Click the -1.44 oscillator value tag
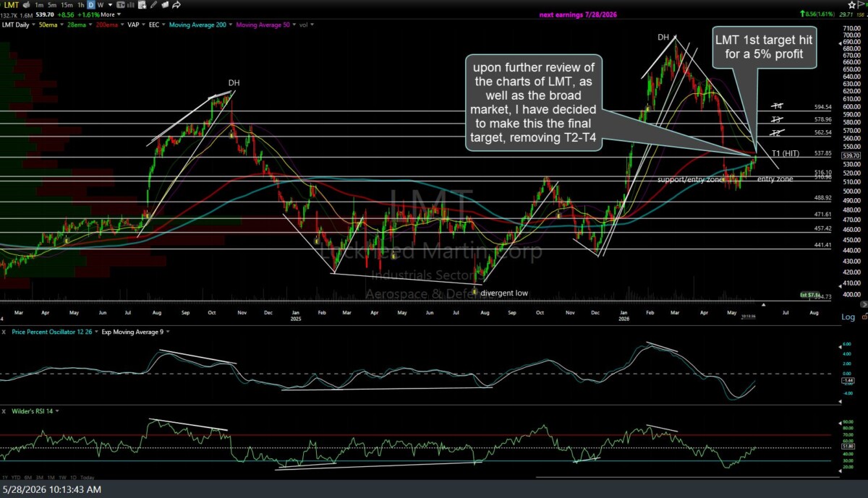Viewport: 868px width, 498px height. 848,380
